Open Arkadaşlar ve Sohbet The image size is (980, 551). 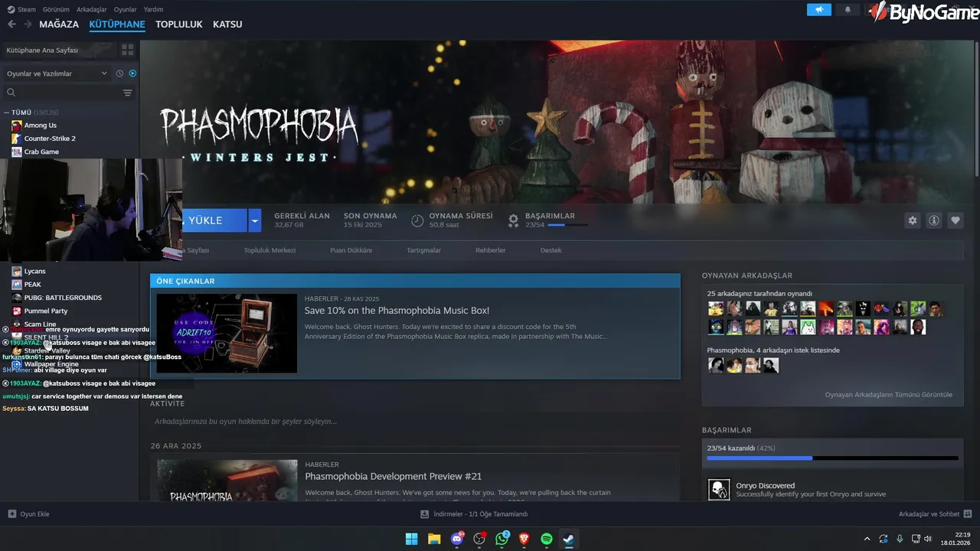pos(935,514)
